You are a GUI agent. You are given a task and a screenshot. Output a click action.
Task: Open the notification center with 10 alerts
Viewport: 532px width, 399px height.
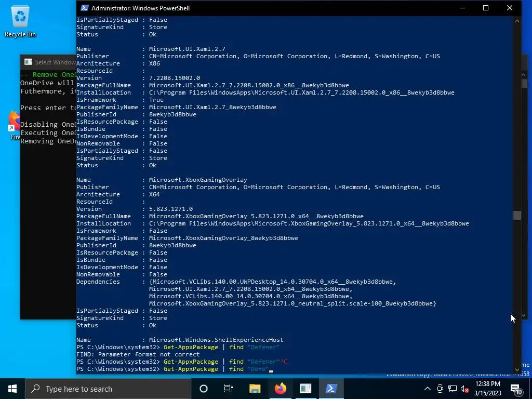(x=516, y=389)
